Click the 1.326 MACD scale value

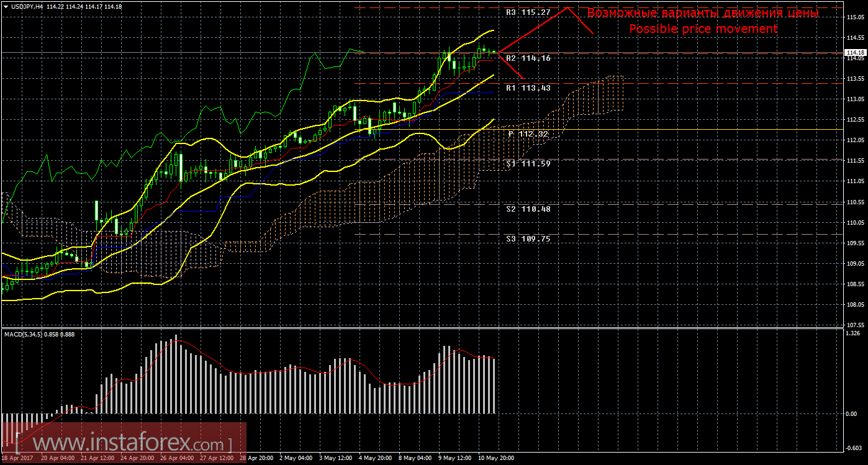[x=853, y=334]
